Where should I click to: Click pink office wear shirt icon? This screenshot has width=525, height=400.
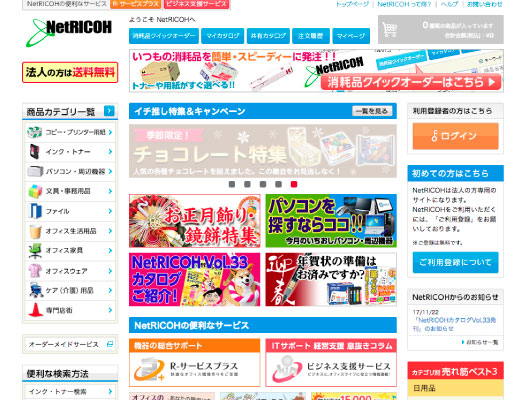click(x=35, y=270)
